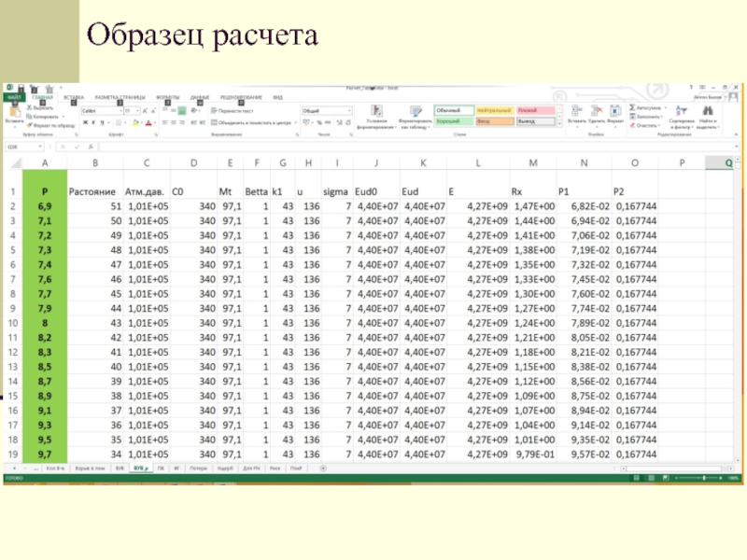
Task: Open the Потери sheet tab
Action: click(198, 469)
